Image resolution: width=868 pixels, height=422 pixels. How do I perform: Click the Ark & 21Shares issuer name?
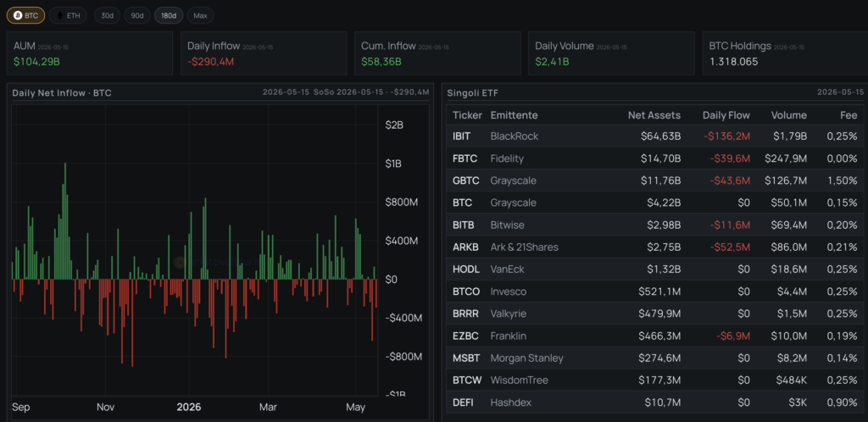click(x=524, y=247)
